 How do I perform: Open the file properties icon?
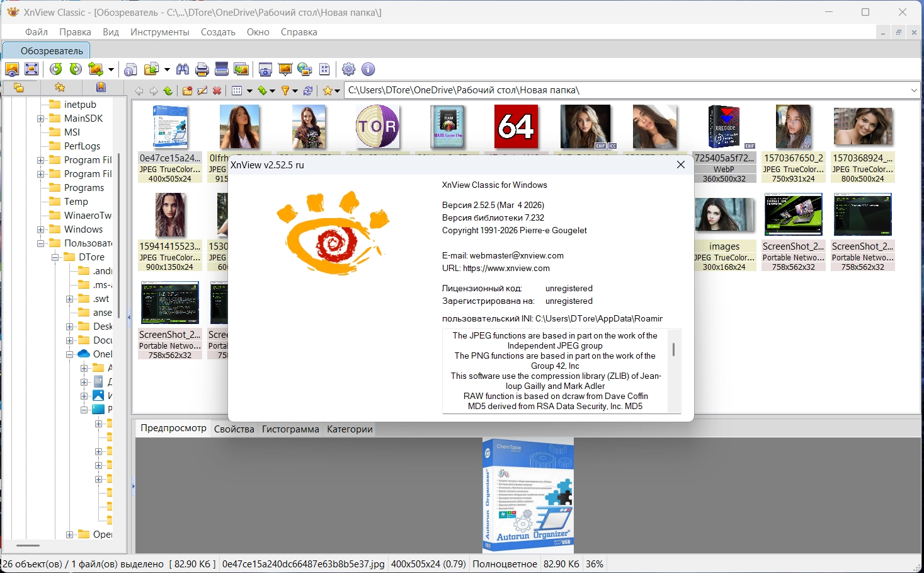[131, 69]
